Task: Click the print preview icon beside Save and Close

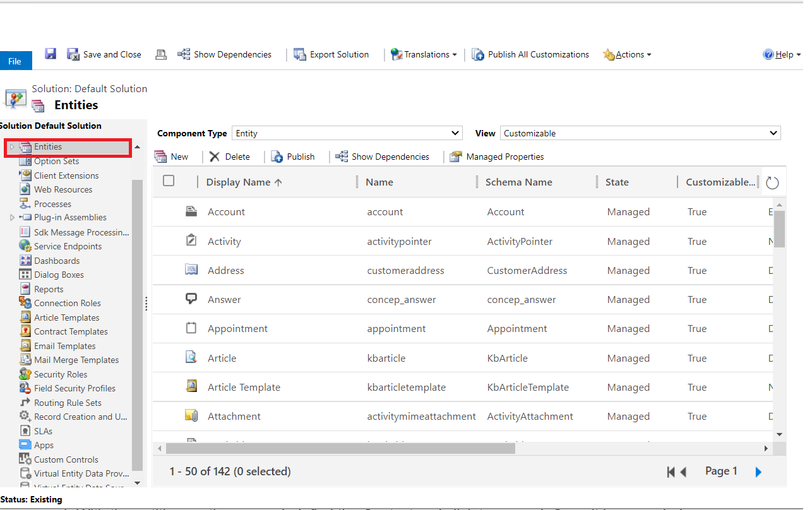Action: coord(161,54)
